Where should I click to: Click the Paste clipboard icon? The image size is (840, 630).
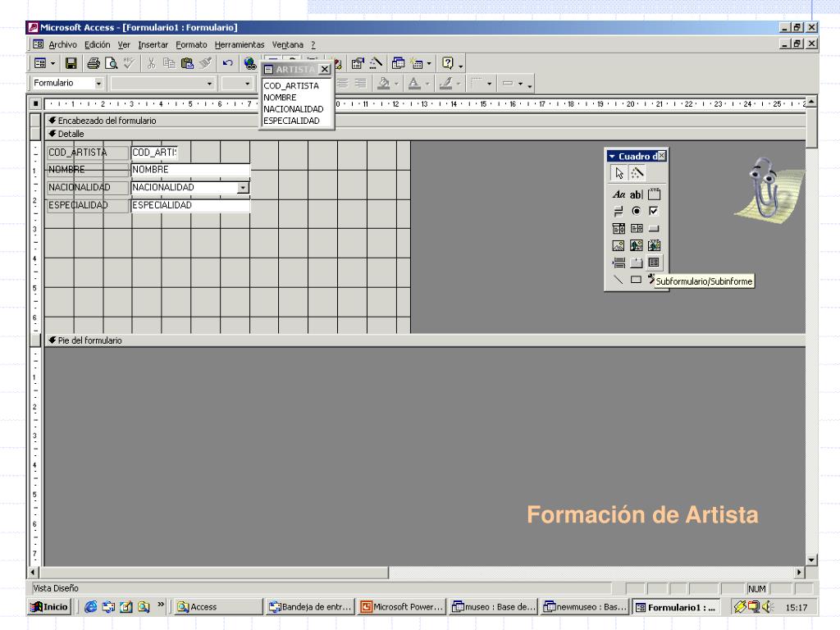click(187, 63)
